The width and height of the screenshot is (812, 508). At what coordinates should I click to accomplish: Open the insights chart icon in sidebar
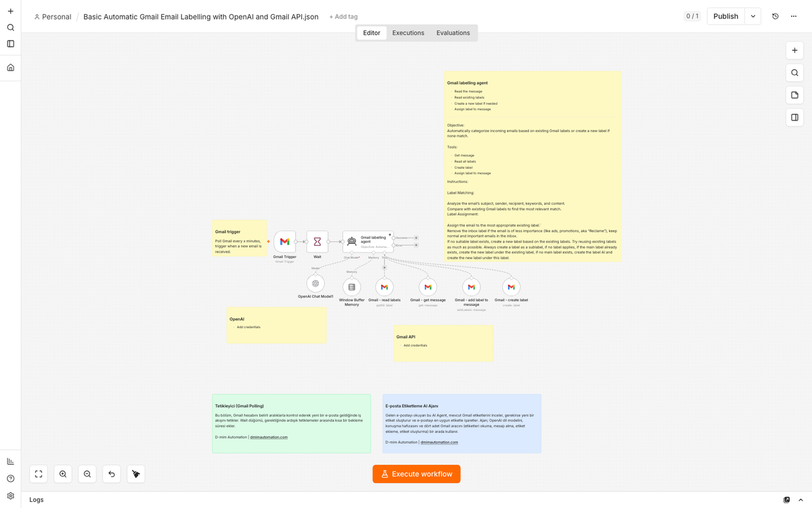click(x=10, y=461)
